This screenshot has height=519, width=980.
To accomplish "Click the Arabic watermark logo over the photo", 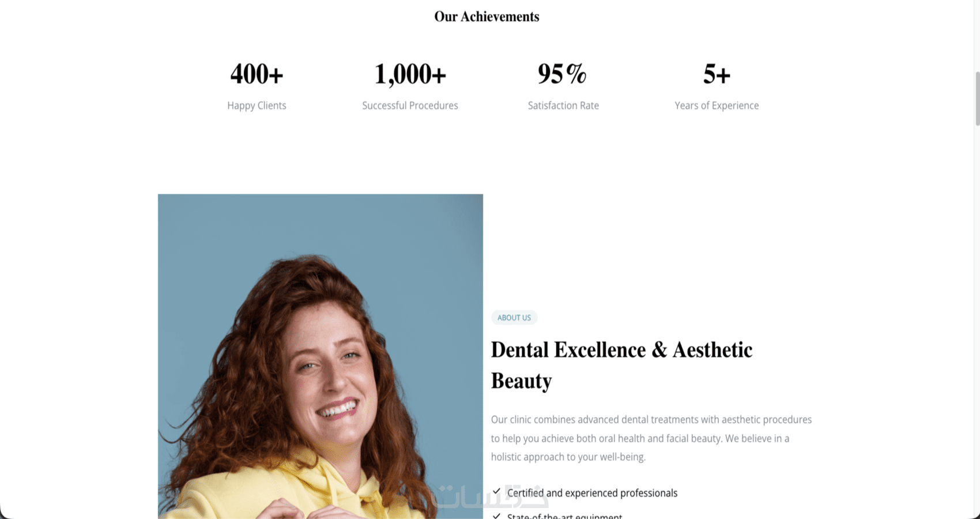I will 489,497.
